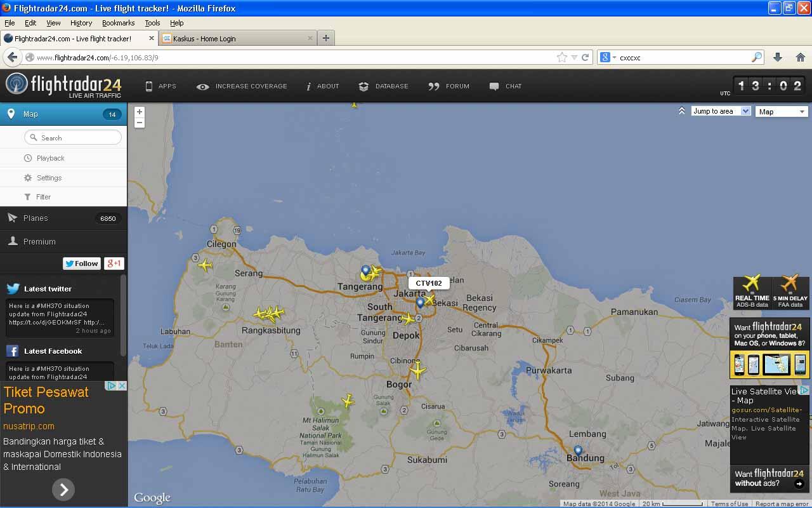Viewport: 812px width, 508px height.
Task: Select the plane icon near Bogor
Action: (x=417, y=370)
